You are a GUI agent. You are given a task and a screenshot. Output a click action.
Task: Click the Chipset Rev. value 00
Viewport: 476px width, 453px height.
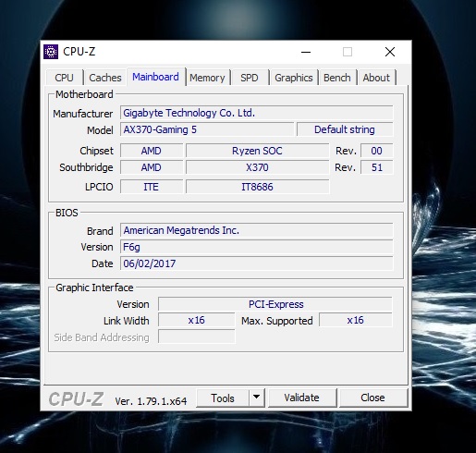point(376,151)
